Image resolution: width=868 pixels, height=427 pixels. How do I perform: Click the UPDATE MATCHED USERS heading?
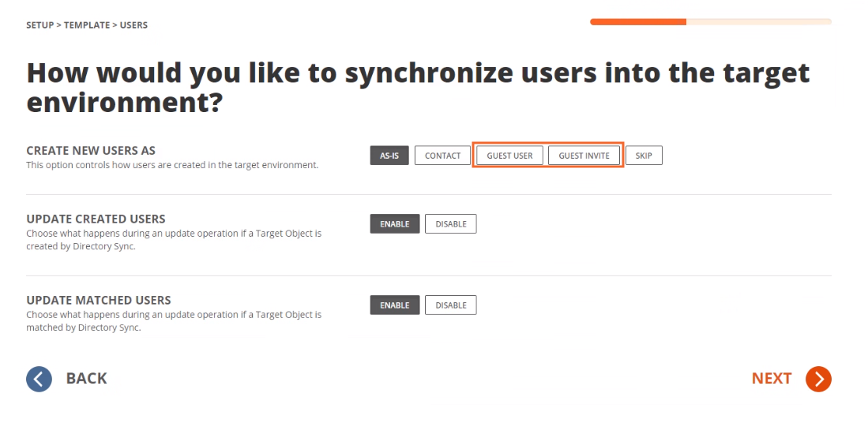(x=99, y=300)
